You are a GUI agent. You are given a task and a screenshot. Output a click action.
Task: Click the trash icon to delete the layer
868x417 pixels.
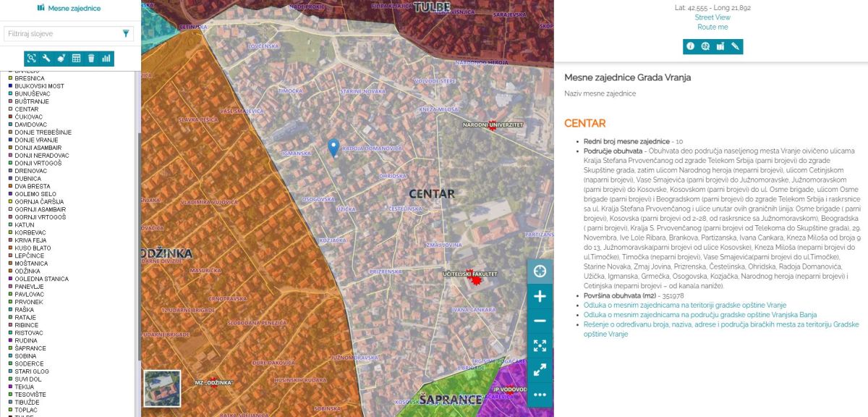(x=91, y=59)
